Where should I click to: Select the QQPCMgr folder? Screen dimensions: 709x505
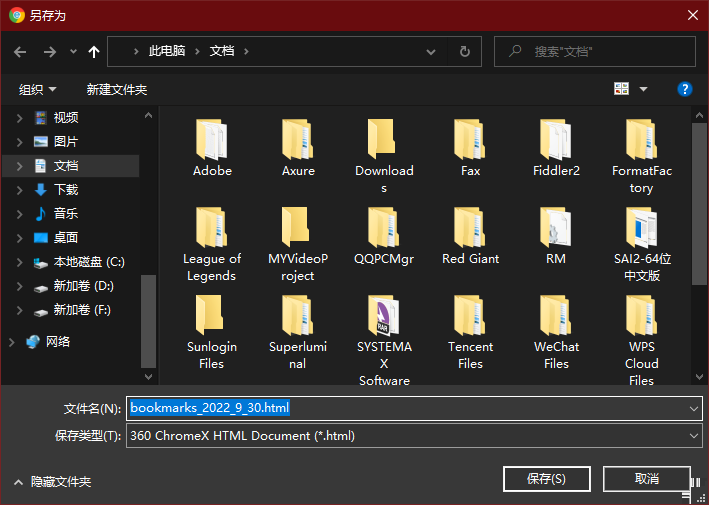tap(384, 235)
